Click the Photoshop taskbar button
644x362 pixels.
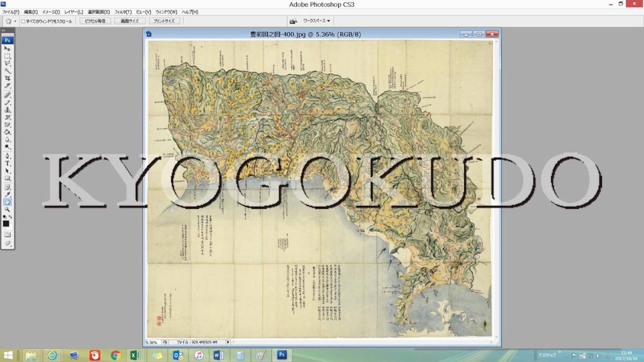[x=282, y=355]
